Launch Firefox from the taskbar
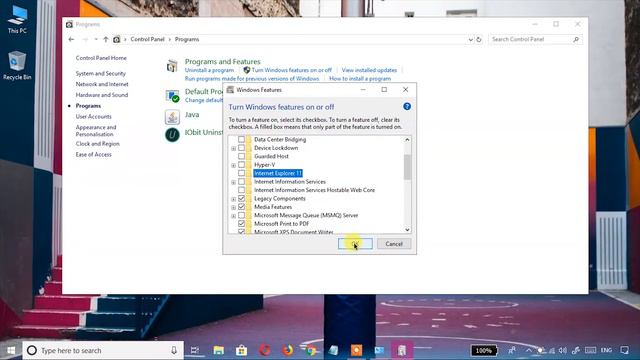Screen dimensions: 640x360 287,350
